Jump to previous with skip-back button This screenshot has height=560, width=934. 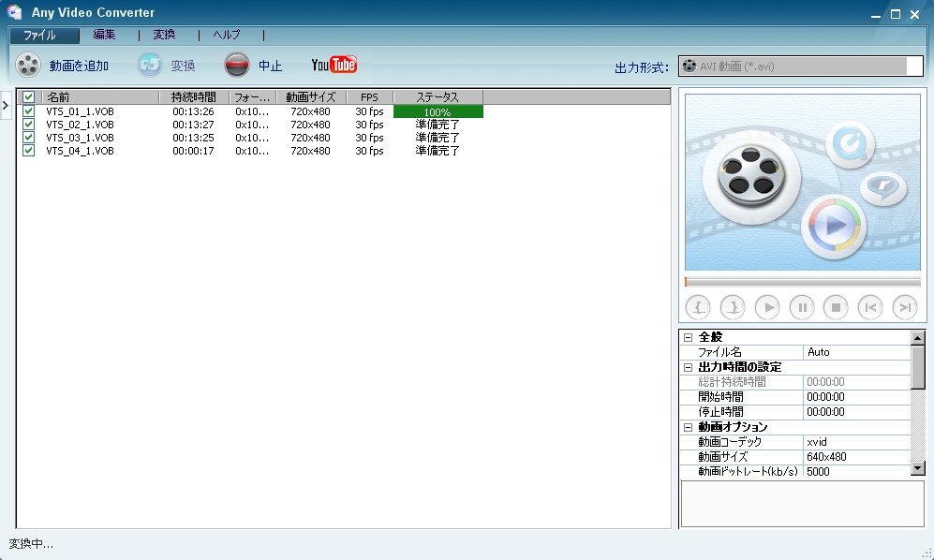(870, 307)
